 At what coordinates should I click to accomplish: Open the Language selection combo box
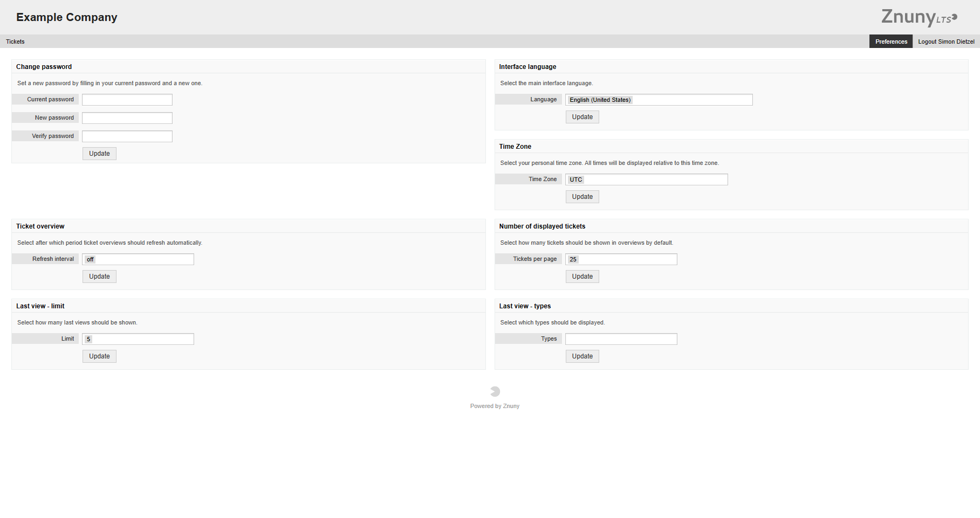pyautogui.click(x=659, y=100)
